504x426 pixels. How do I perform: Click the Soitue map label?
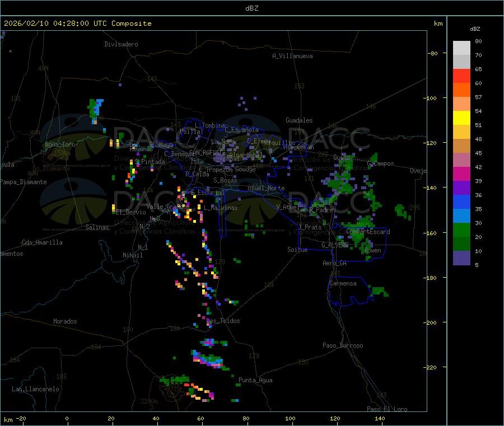pyautogui.click(x=297, y=250)
